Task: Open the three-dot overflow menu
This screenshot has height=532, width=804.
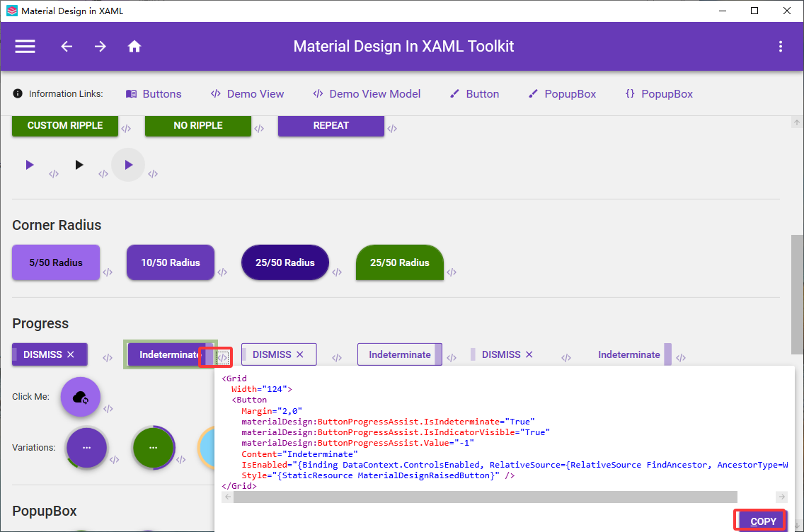Action: pos(781,47)
